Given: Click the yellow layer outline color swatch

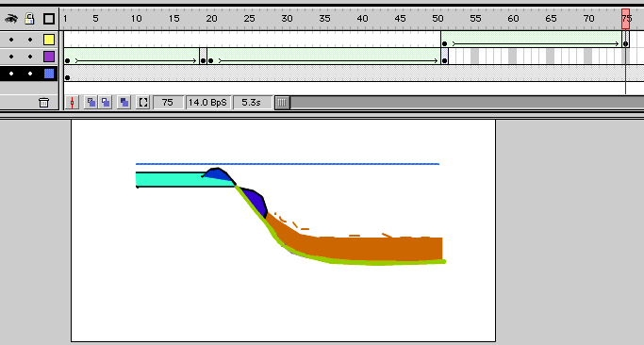Looking at the screenshot, I should 49,40.
